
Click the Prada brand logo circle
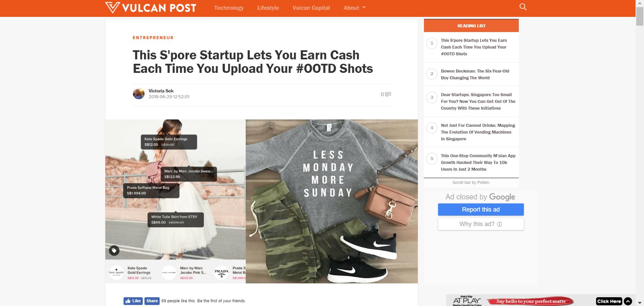(221, 272)
